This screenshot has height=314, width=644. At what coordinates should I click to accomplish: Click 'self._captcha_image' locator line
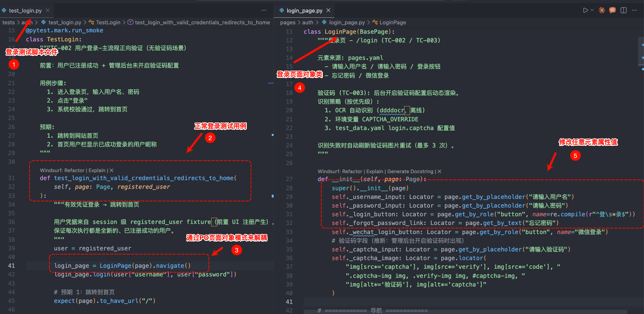[409, 258]
